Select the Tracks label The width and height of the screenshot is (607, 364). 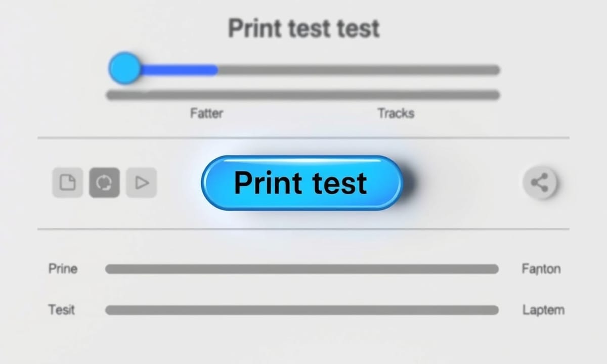click(x=396, y=113)
